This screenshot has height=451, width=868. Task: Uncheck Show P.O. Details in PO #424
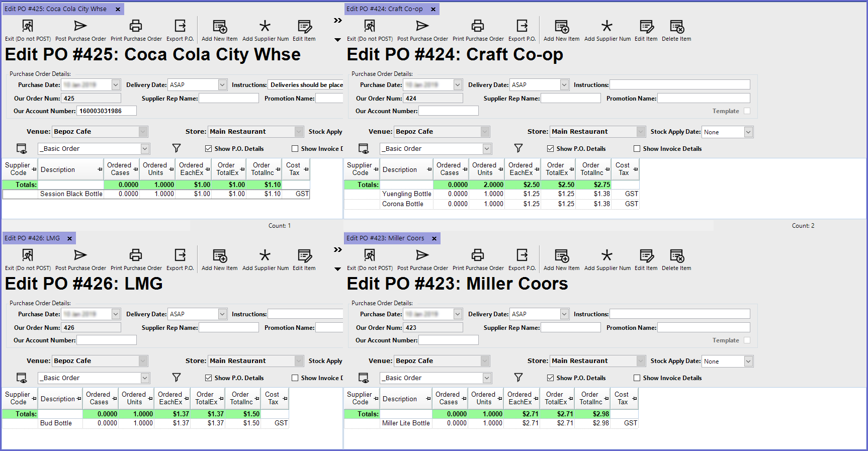(x=550, y=149)
